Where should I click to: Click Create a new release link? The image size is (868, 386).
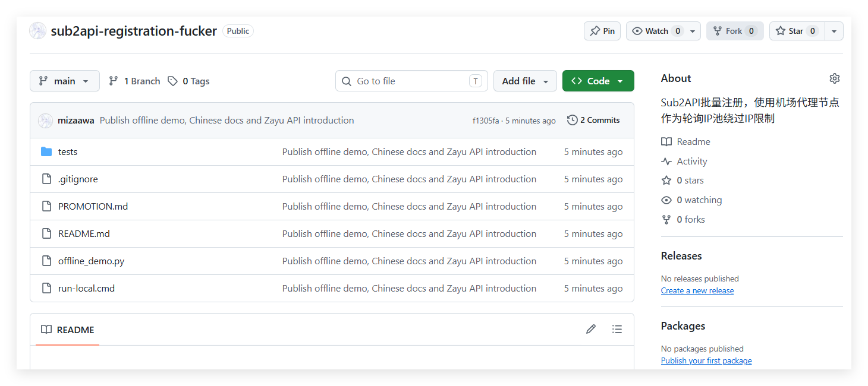[x=697, y=290]
